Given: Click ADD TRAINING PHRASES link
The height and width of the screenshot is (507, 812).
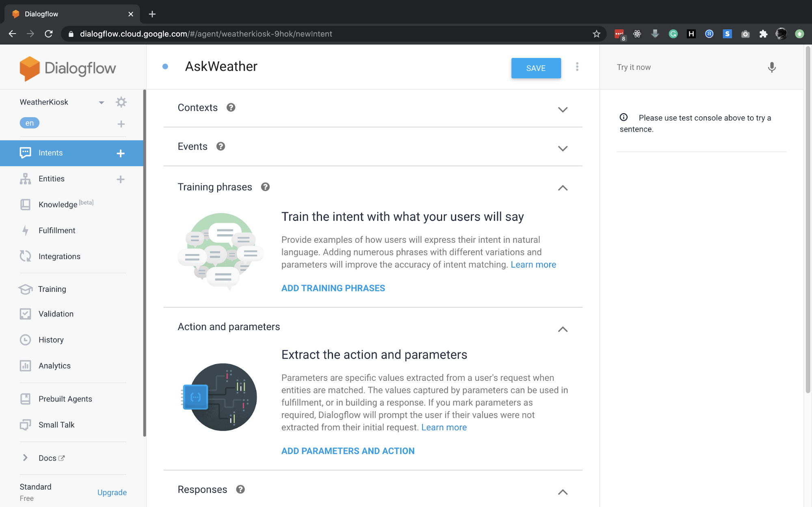Looking at the screenshot, I should [333, 288].
